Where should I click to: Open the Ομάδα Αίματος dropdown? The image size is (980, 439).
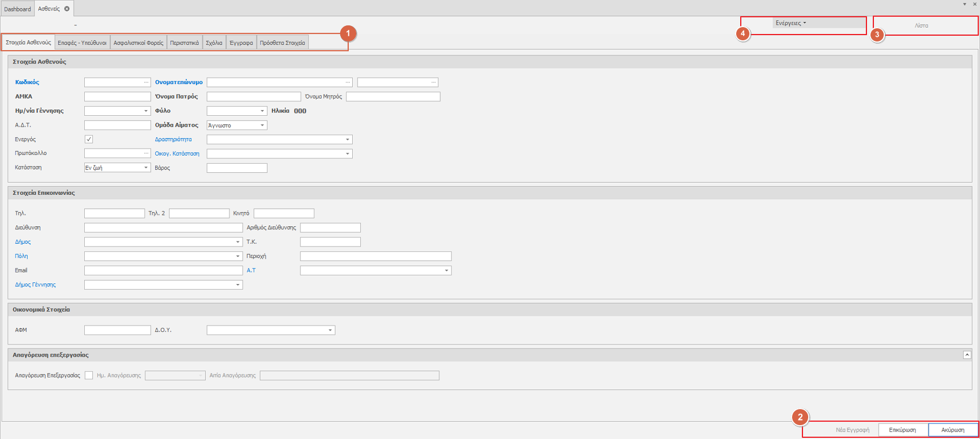262,126
